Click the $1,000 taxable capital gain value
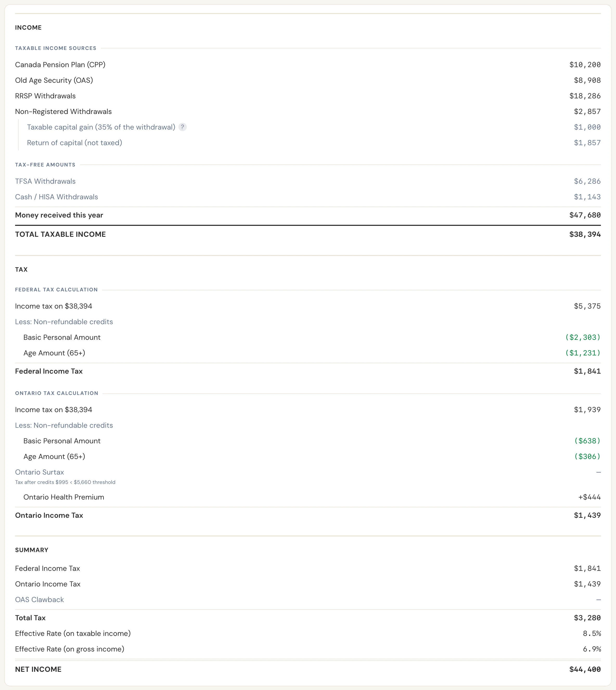The width and height of the screenshot is (616, 690). pyautogui.click(x=587, y=127)
